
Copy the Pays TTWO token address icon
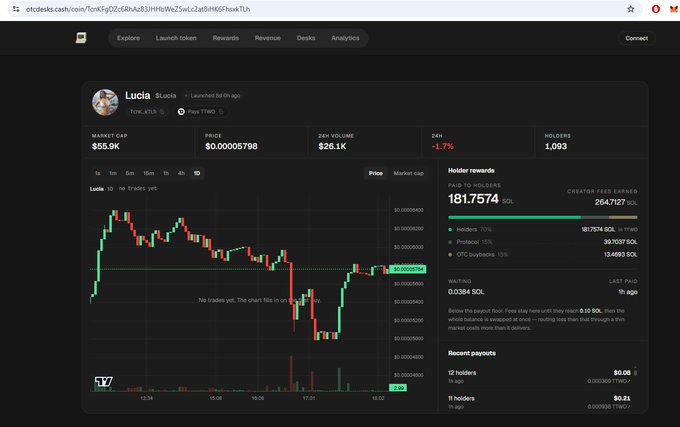(x=221, y=112)
